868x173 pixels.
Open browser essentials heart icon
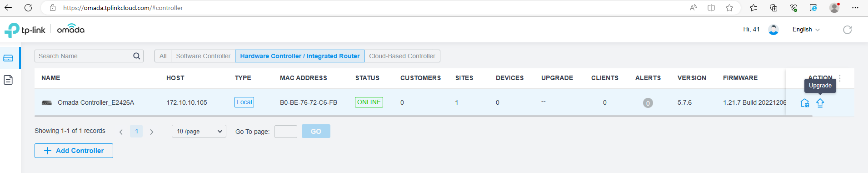tap(793, 8)
